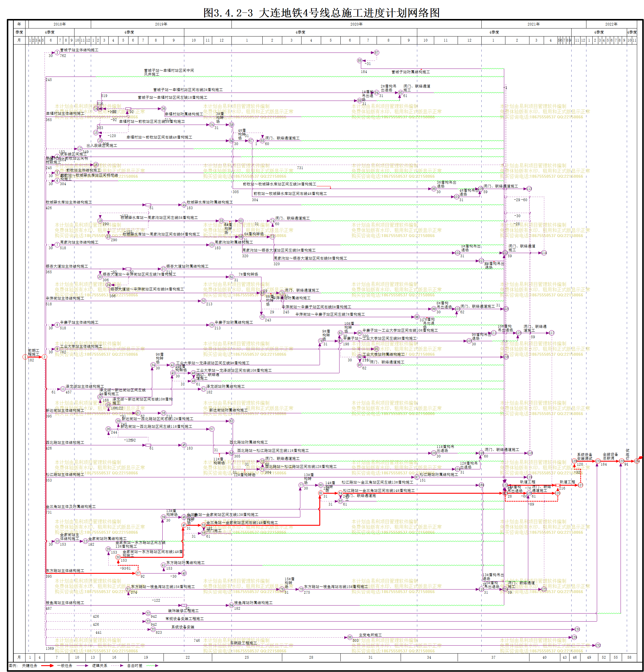Screen dimensions: 644x672
Task: Select the 2018年 year header
Action: [x=60, y=24]
